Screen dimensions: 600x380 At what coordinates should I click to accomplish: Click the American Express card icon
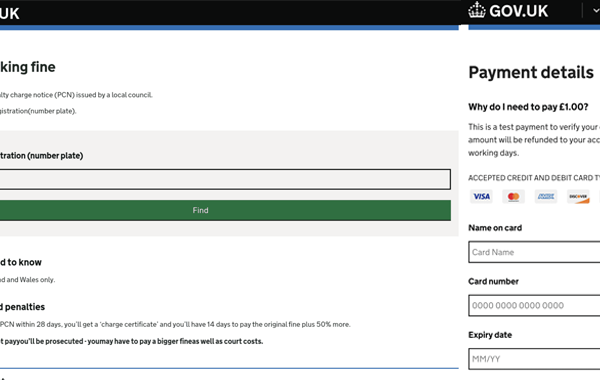click(x=546, y=196)
